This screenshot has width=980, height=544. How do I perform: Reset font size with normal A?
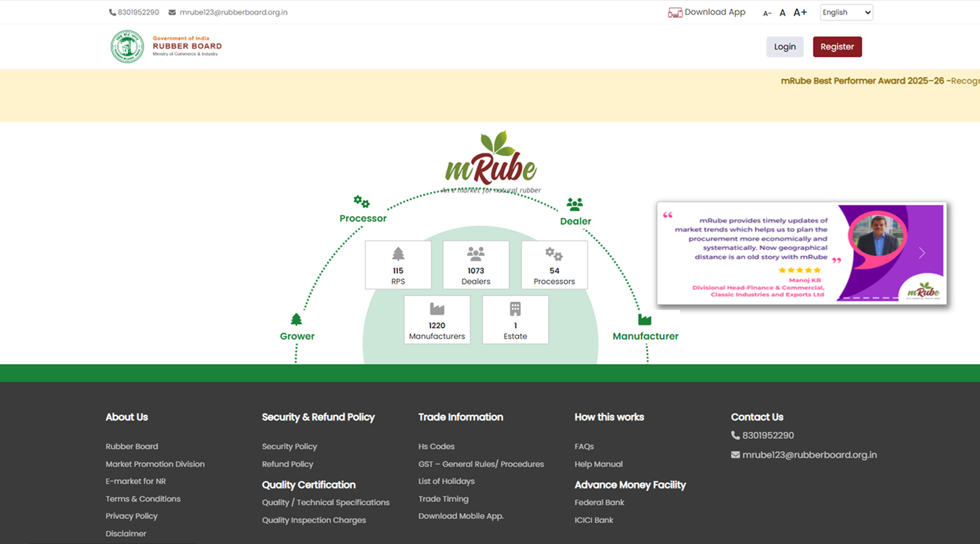(x=782, y=13)
